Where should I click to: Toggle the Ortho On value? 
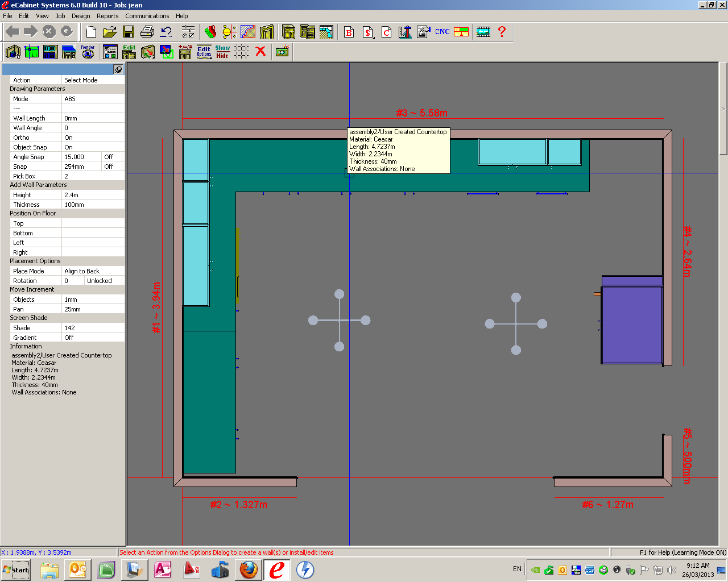(93, 138)
